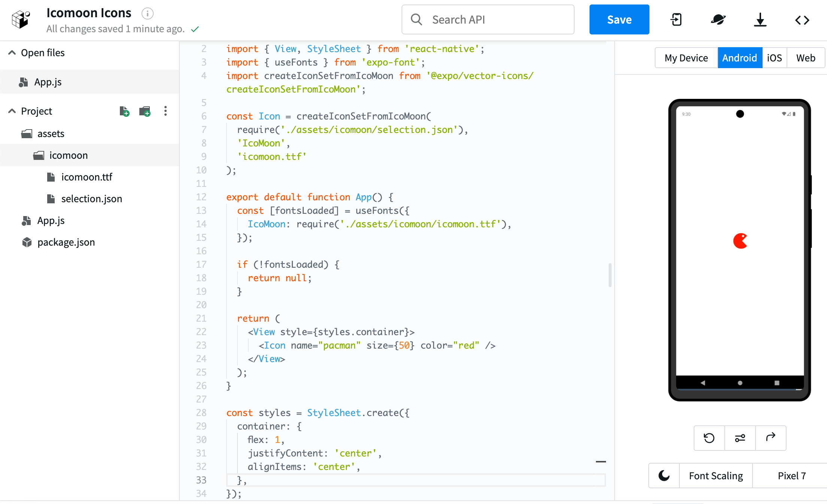Download project with arrow icon
The image size is (827, 504).
coord(760,19)
